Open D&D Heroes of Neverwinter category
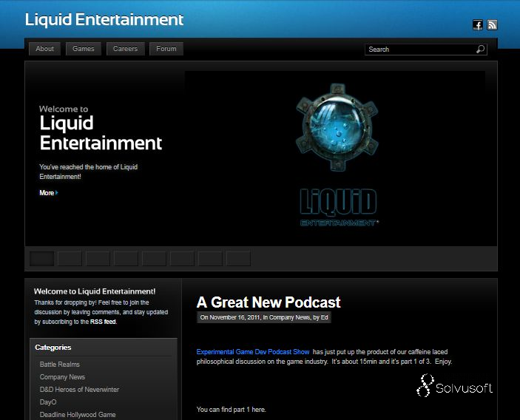520x420 pixels. tap(79, 390)
